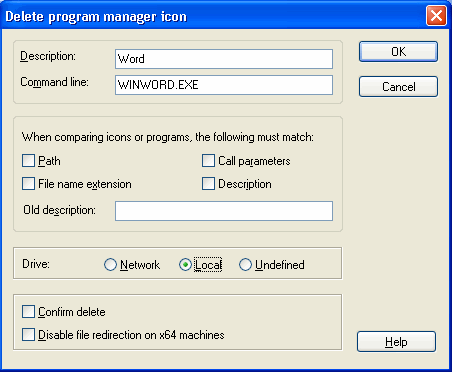Screen dimensions: 452x372
Task: Focus the Description field containing Word
Action: 224,59
